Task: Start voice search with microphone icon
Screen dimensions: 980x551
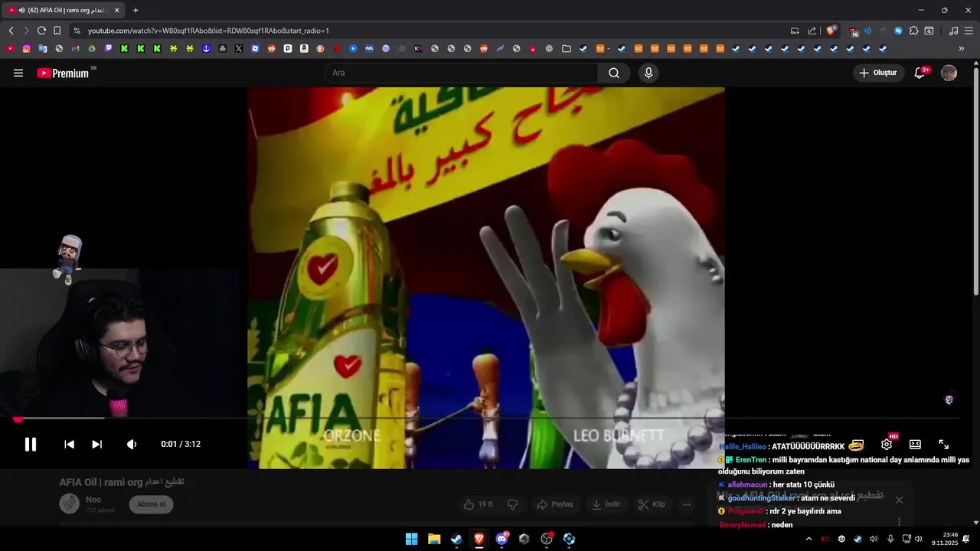Action: [648, 73]
